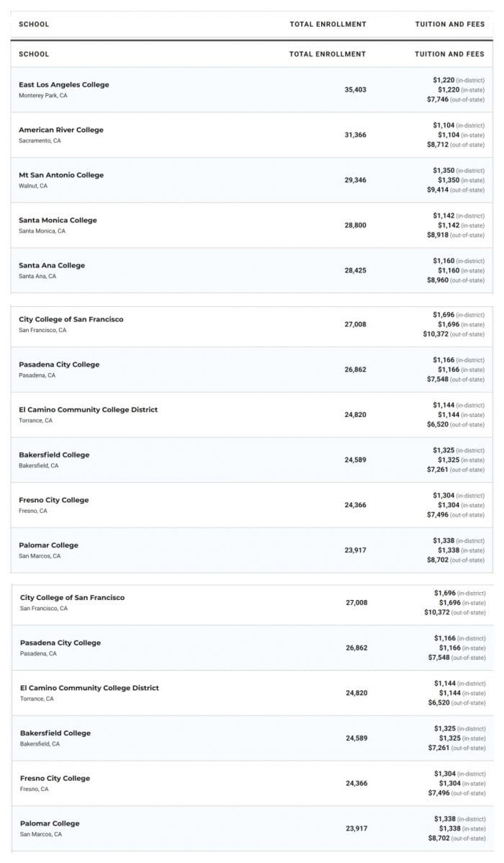Click the 29,346 enrollment number
Screen dimensions: 504x863
pyautogui.click(x=355, y=180)
